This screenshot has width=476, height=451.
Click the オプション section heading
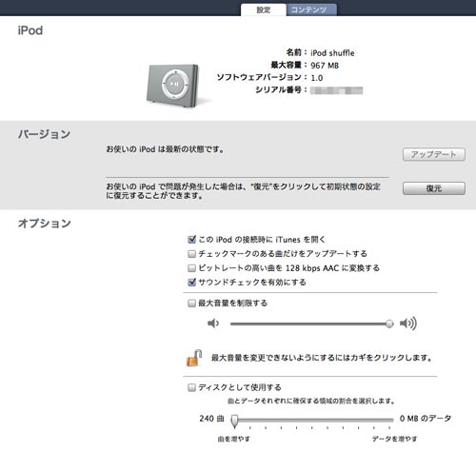(45, 224)
